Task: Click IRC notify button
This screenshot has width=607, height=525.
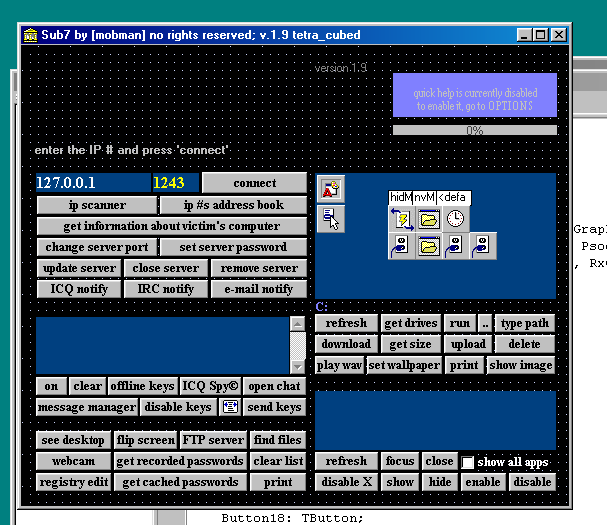Action: click(x=166, y=289)
